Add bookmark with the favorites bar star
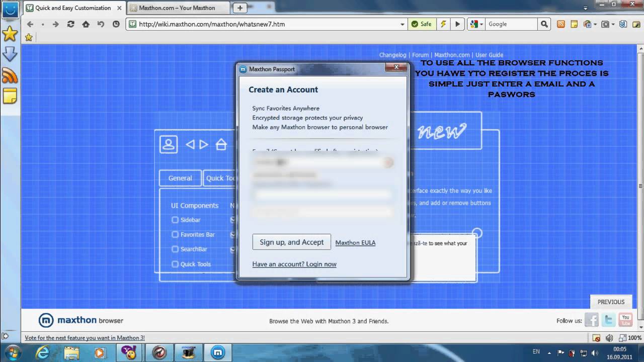644x362 pixels. click(x=29, y=37)
